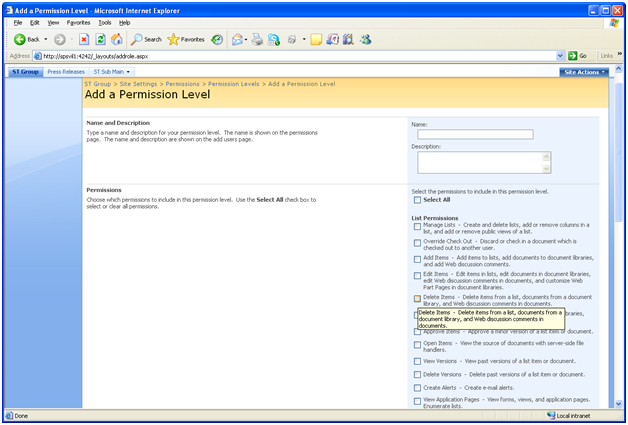Click the Messenger people icon
Image resolution: width=628 pixels, height=425 pixels.
tap(365, 39)
